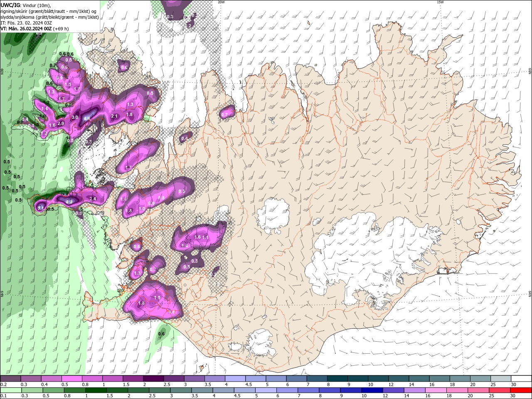Select the rain legend swatch between 25 and 30
Image resolution: width=532 pixels, height=399 pixels.
click(500, 390)
